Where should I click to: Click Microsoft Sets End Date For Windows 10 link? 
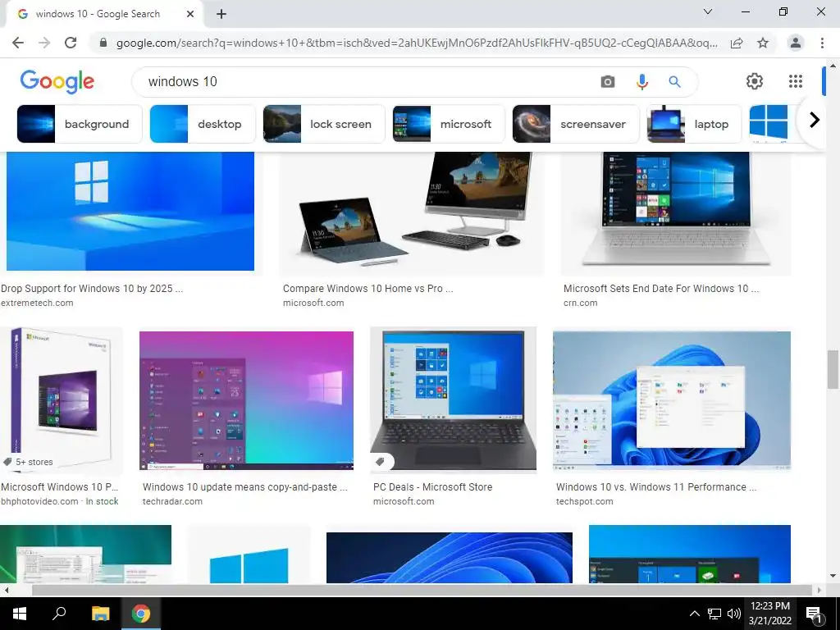point(661,288)
